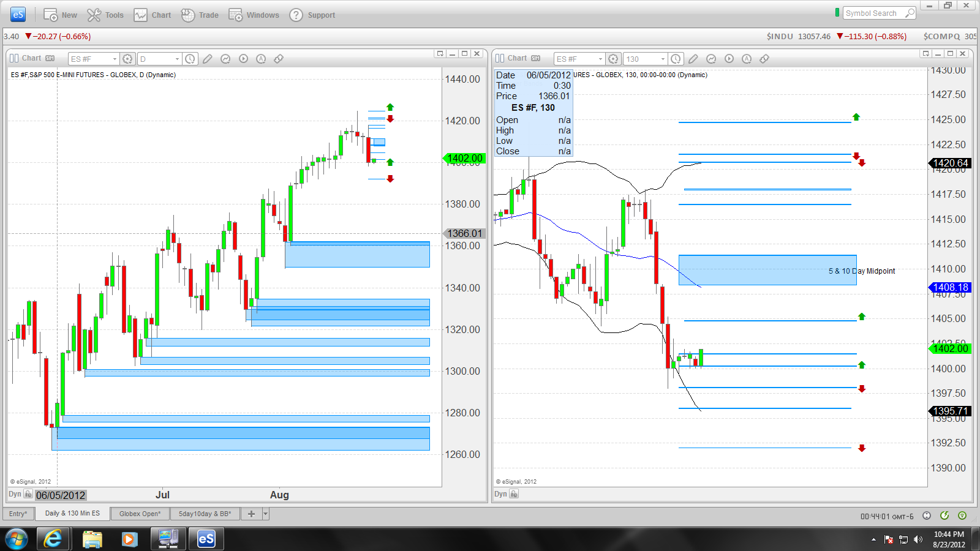Click the 06/05/2012 date label on the daily chart axis

point(61,495)
